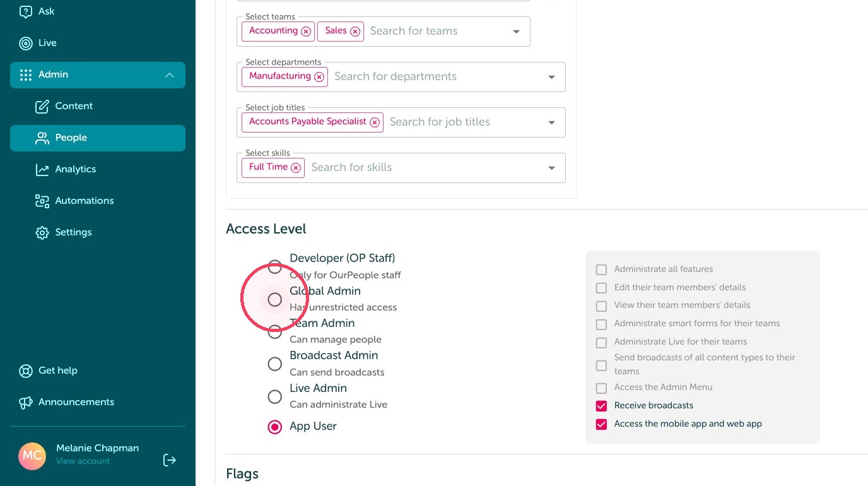Select the Live Admin radio option
The image size is (868, 486).
274,397
